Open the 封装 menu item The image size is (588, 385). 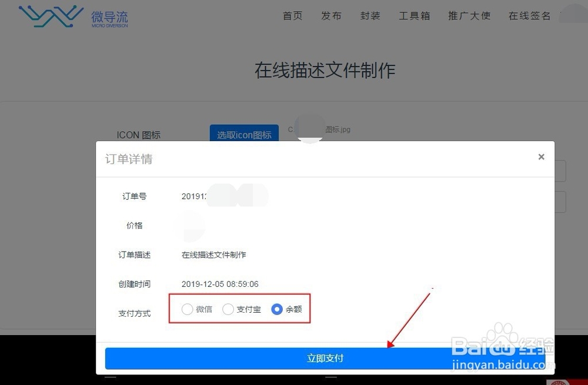point(370,16)
